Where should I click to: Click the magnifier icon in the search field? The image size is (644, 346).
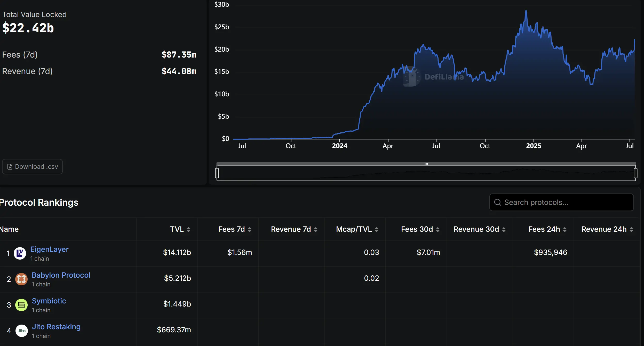[498, 202]
